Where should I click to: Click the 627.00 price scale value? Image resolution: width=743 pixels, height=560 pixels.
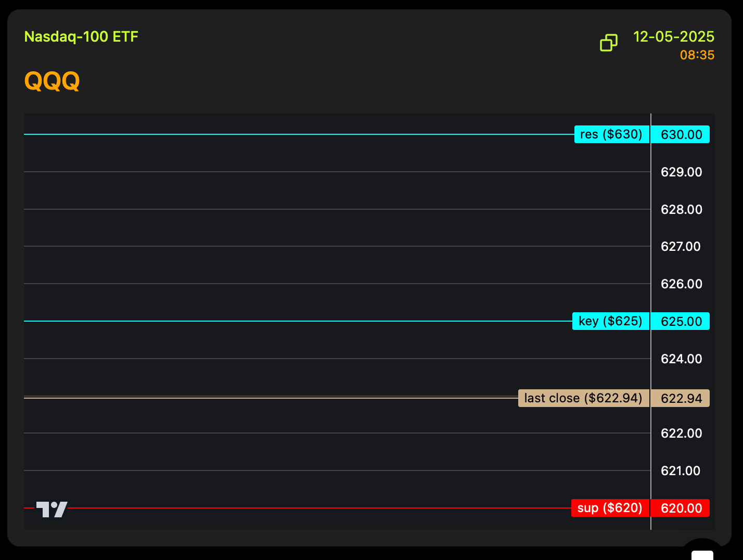pyautogui.click(x=681, y=247)
